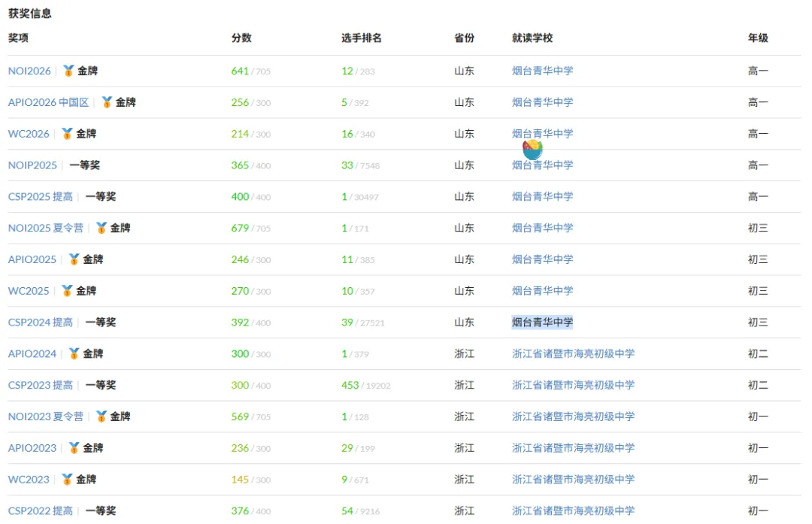Open 浙江省诸暨市海亮初级中学 link in CSP2023 row
This screenshot has height=524, width=812.
click(x=573, y=385)
